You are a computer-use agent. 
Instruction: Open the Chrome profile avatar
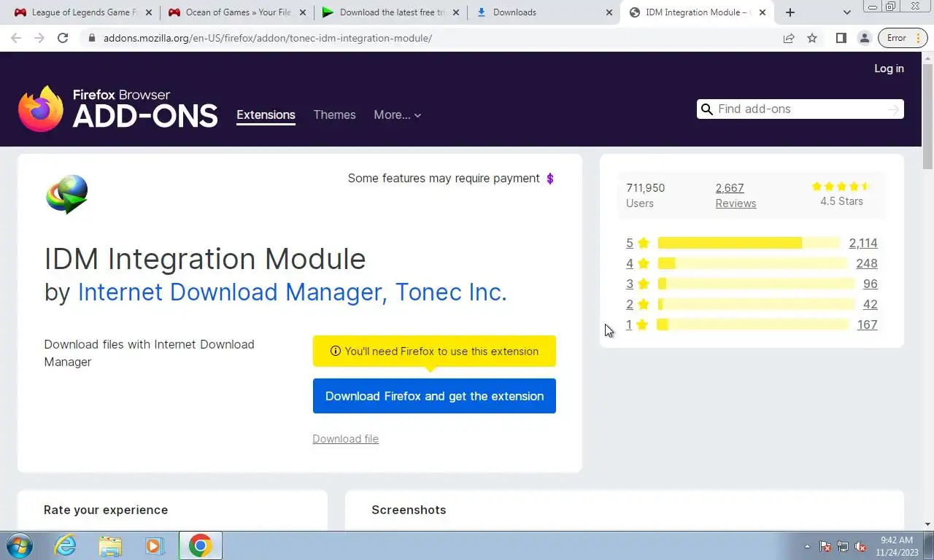[865, 38]
